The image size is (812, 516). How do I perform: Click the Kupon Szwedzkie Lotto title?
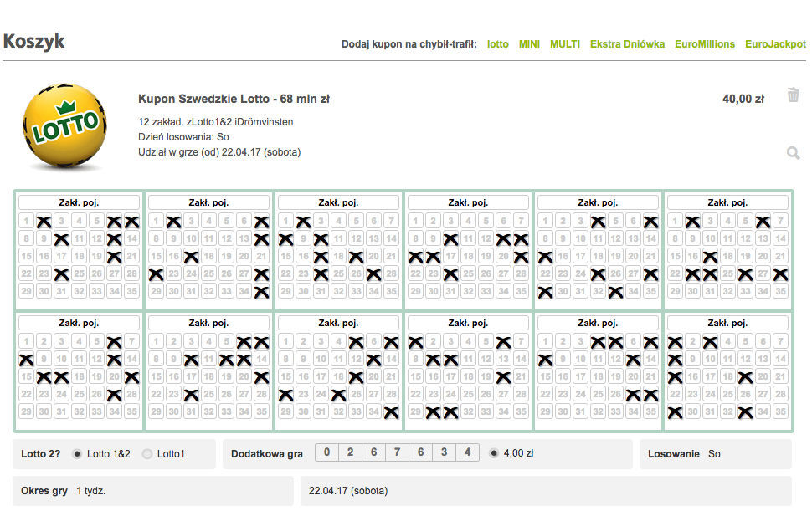click(234, 99)
